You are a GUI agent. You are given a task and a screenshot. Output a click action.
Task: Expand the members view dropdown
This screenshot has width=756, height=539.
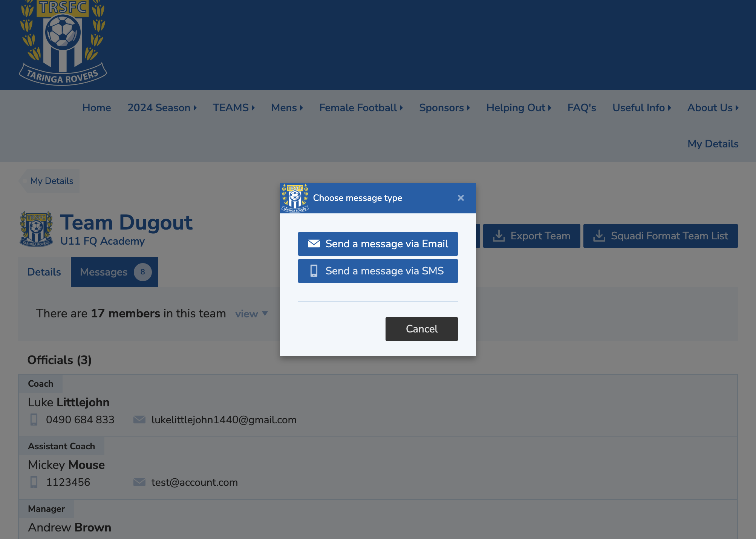251,314
